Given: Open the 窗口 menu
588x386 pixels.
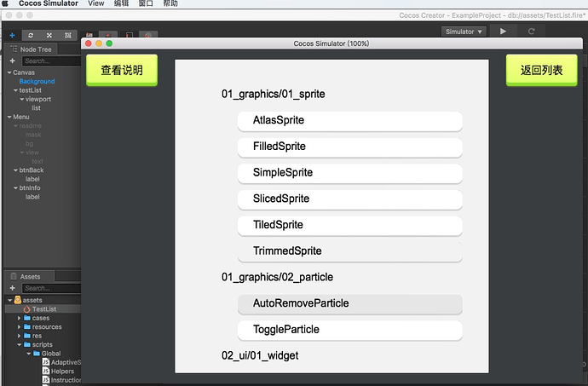Looking at the screenshot, I should point(146,3).
